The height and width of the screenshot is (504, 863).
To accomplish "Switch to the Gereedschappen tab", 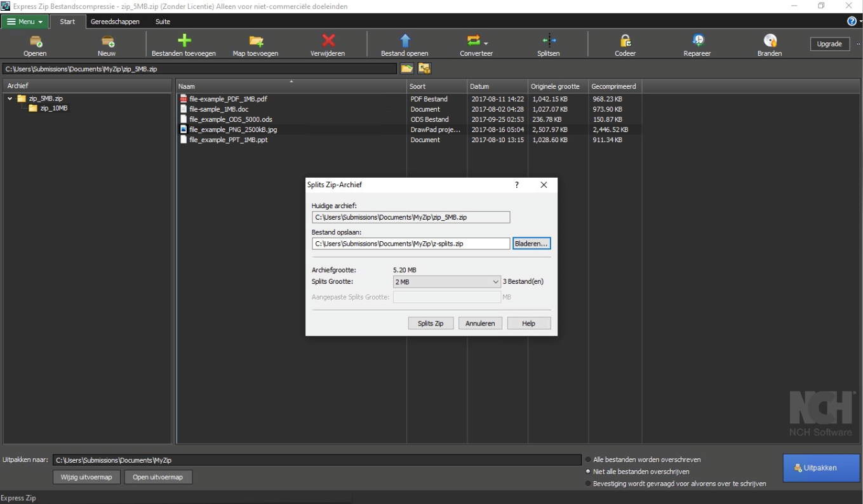I will [115, 22].
